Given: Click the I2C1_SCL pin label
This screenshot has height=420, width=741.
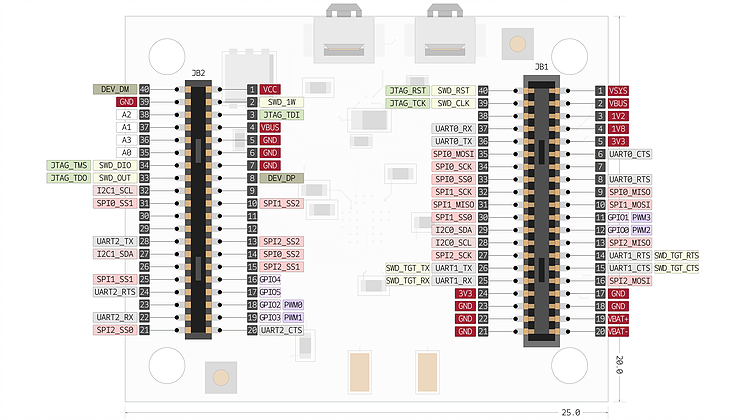Looking at the screenshot, I should pyautogui.click(x=114, y=191).
